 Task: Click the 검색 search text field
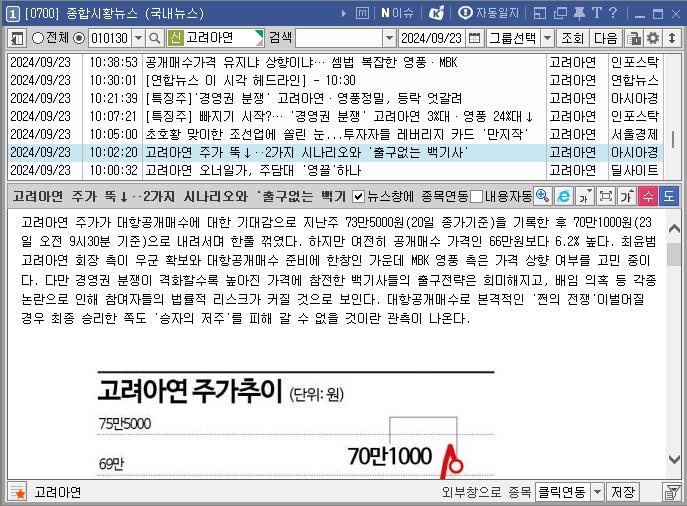tap(339, 38)
